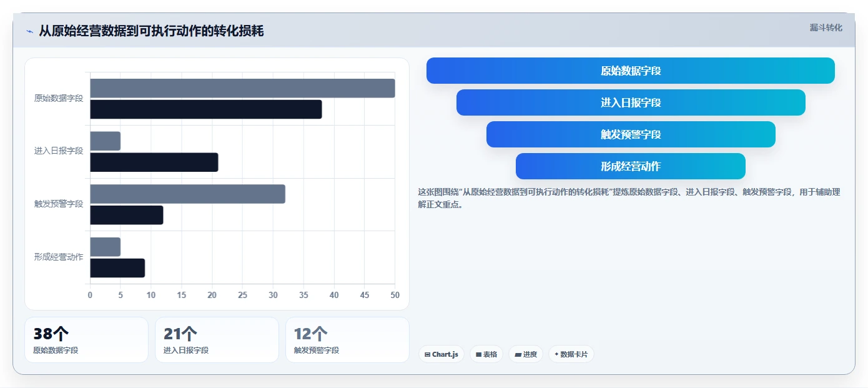Open the 38个 原始数据字段 stat card
This screenshot has height=388, width=868.
point(86,340)
